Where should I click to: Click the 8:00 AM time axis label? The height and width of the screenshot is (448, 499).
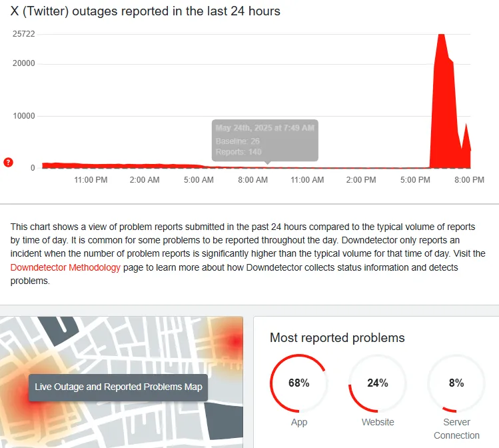click(x=252, y=180)
